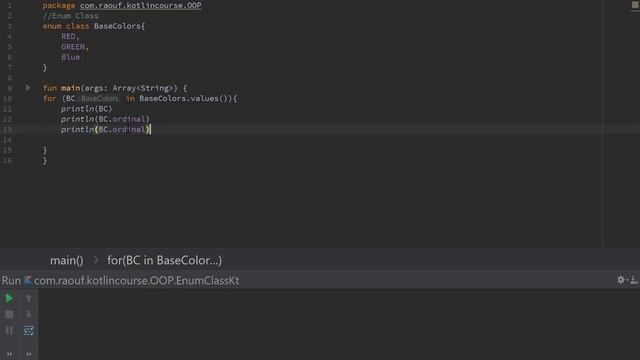The height and width of the screenshot is (360, 640).
Task: Click the BaseColors type hint after BC
Action: 99,99
